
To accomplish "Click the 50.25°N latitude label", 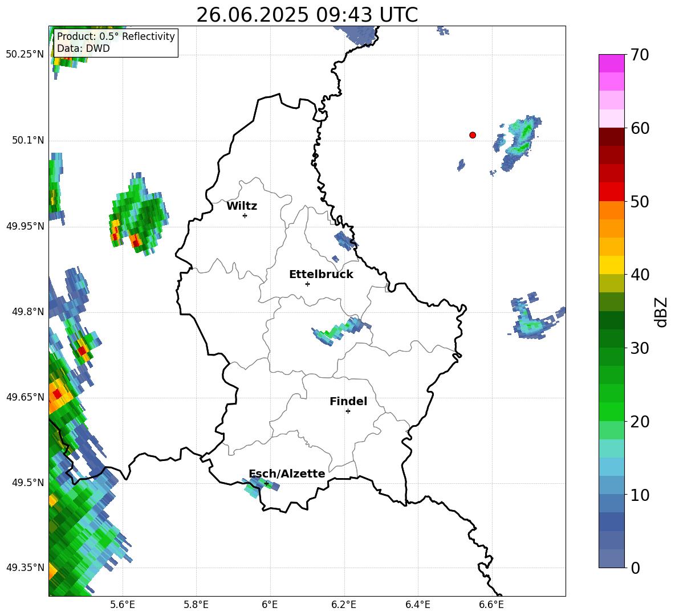I will pos(25,55).
